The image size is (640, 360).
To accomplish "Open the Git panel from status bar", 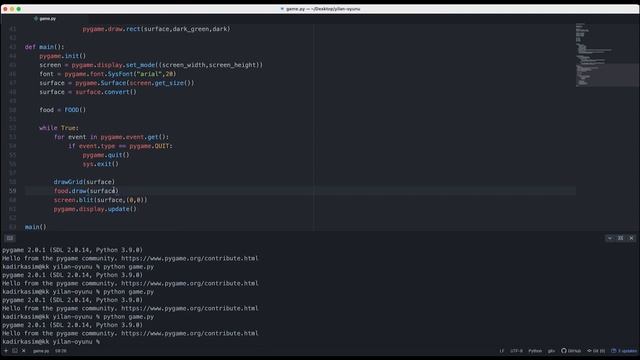I will click(596, 351).
